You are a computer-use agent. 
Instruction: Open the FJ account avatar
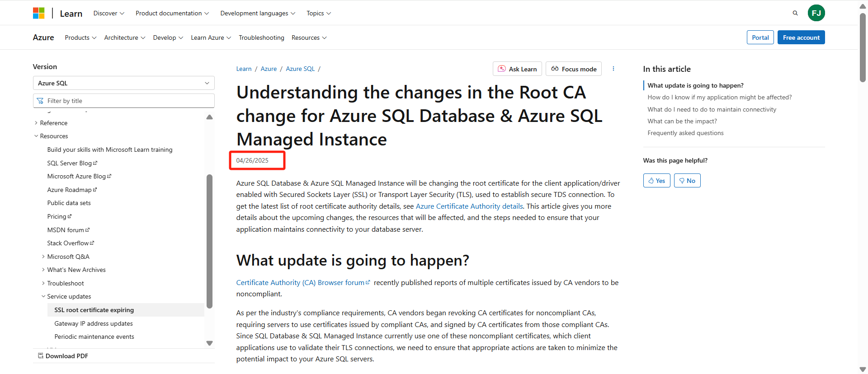816,13
